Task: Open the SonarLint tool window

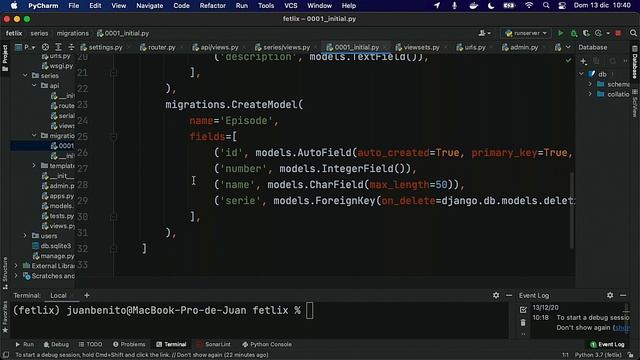Action: (214, 344)
